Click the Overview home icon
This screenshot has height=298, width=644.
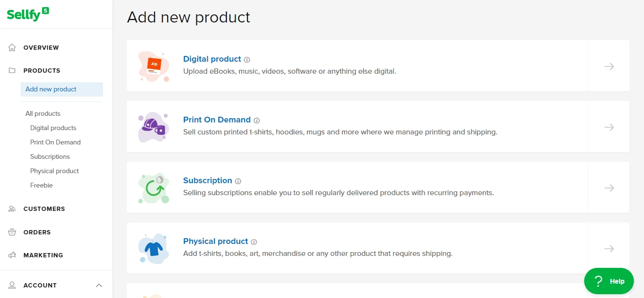[x=11, y=47]
